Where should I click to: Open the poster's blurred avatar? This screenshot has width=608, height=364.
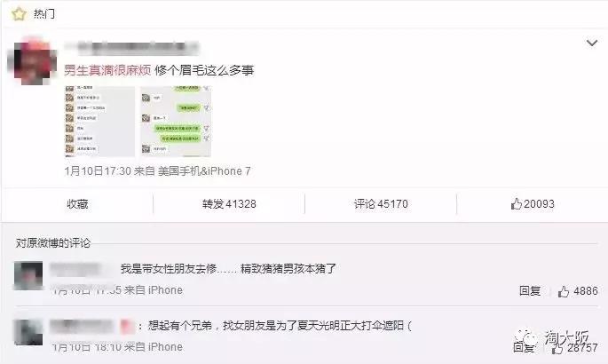coord(33,61)
